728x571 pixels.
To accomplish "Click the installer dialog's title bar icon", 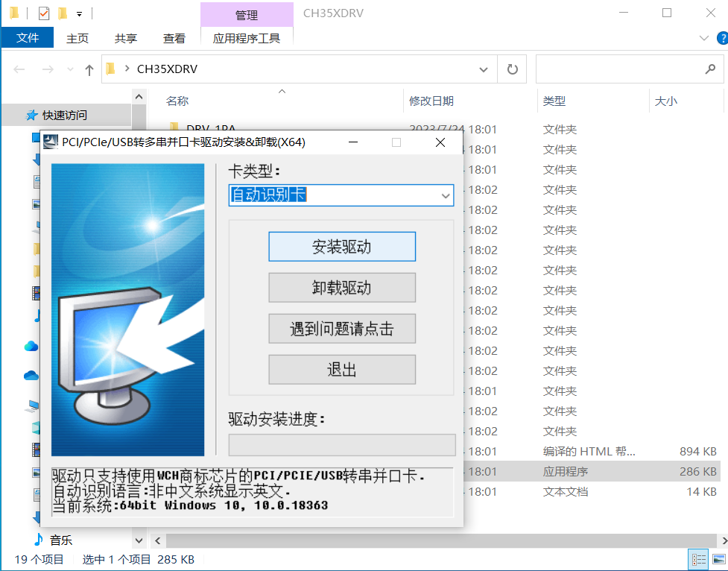I will pos(51,142).
